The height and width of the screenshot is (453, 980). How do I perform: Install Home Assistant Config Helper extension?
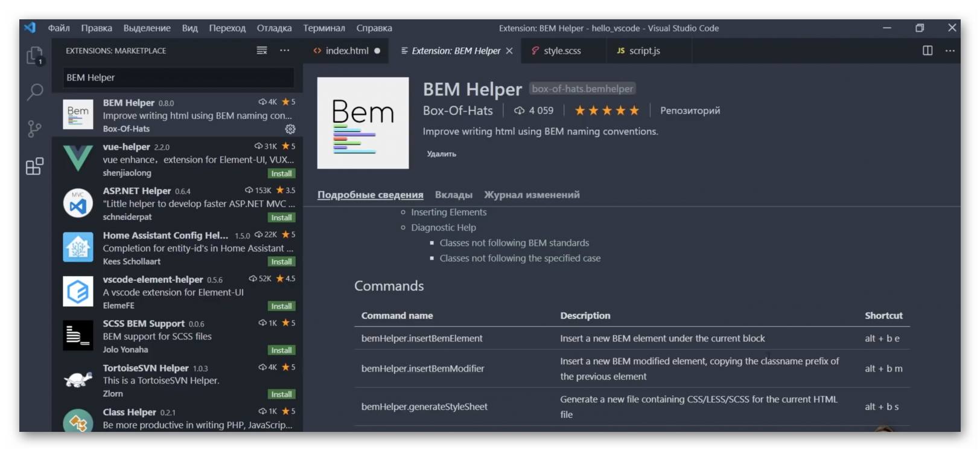coord(282,262)
